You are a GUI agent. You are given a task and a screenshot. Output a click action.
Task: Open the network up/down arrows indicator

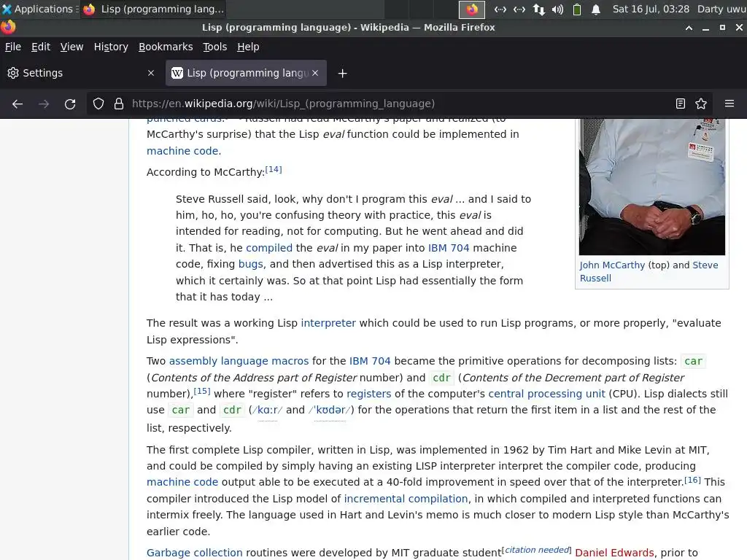(x=539, y=9)
